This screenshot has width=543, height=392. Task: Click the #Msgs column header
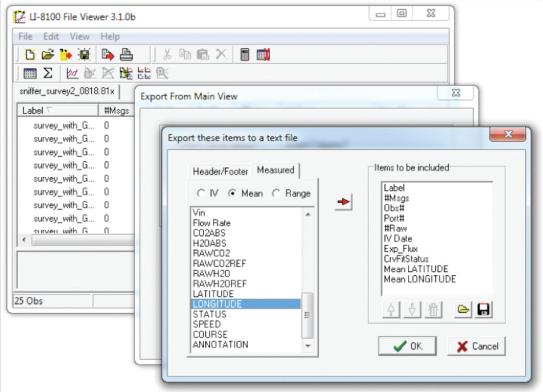[x=116, y=111]
